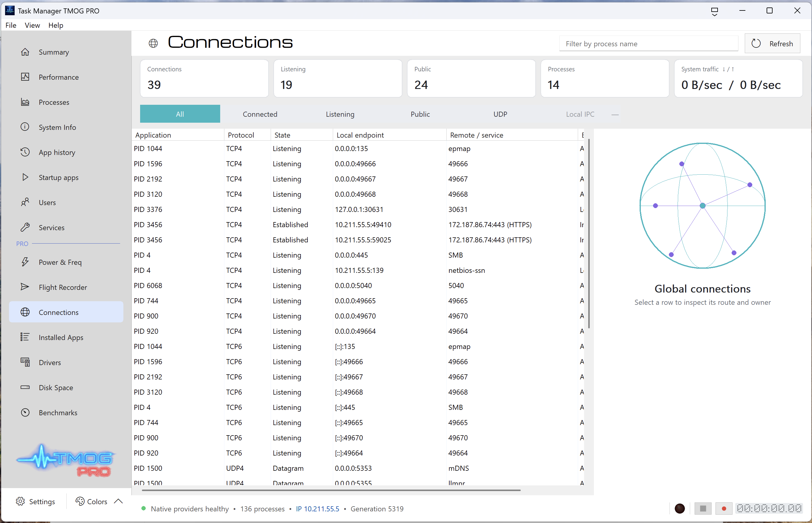Image resolution: width=812 pixels, height=523 pixels.
Task: Click the Refresh button
Action: pyautogui.click(x=772, y=44)
